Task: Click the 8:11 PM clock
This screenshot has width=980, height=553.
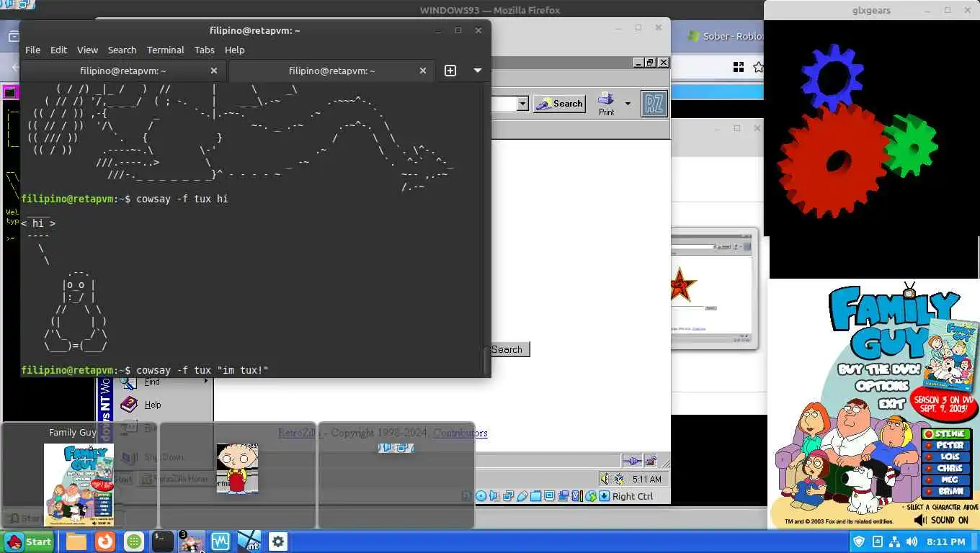Action: tap(945, 541)
